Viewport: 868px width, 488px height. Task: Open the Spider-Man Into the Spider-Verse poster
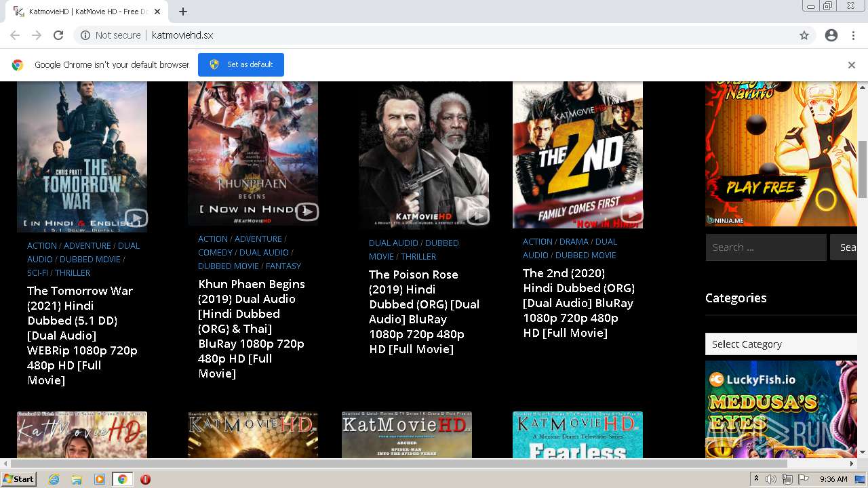click(407, 435)
